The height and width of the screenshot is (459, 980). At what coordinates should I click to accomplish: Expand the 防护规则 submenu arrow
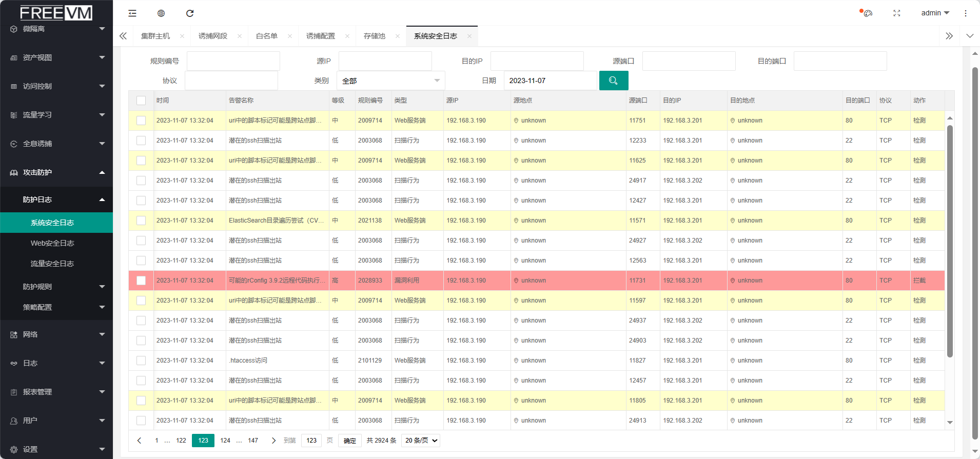click(x=102, y=287)
